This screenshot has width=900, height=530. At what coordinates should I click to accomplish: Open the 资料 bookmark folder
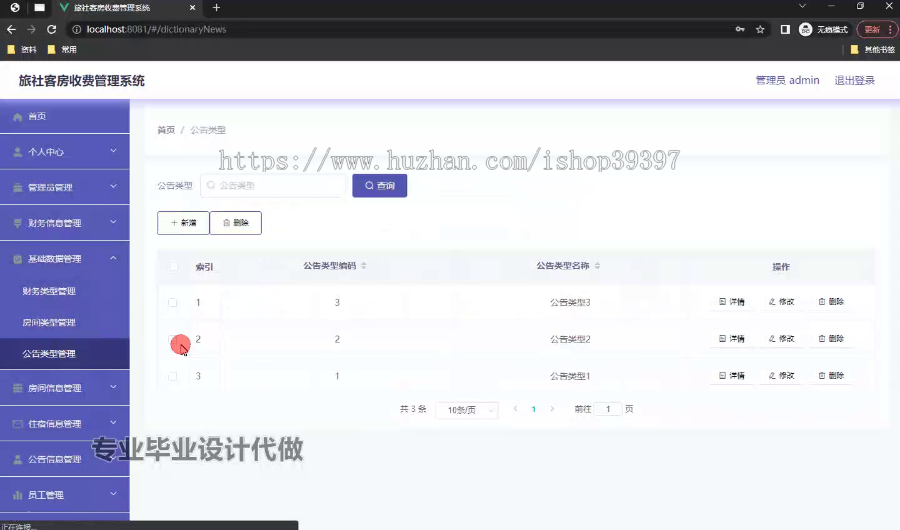coord(22,49)
